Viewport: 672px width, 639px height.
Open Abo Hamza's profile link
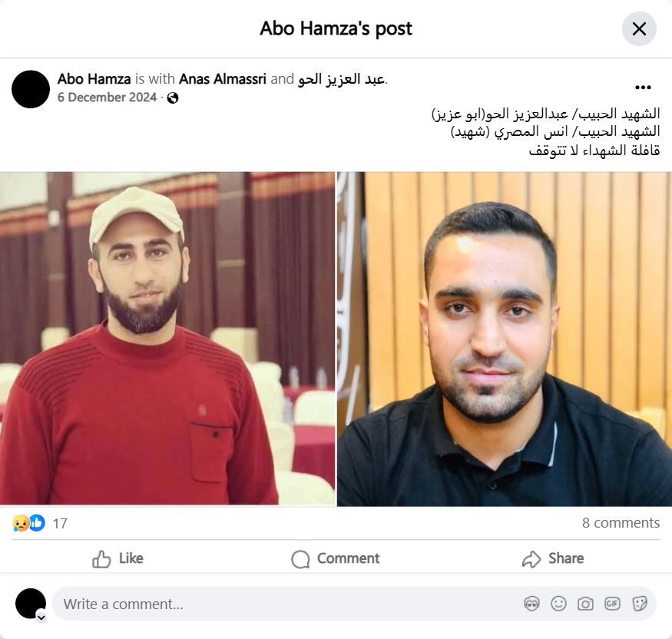(x=94, y=79)
